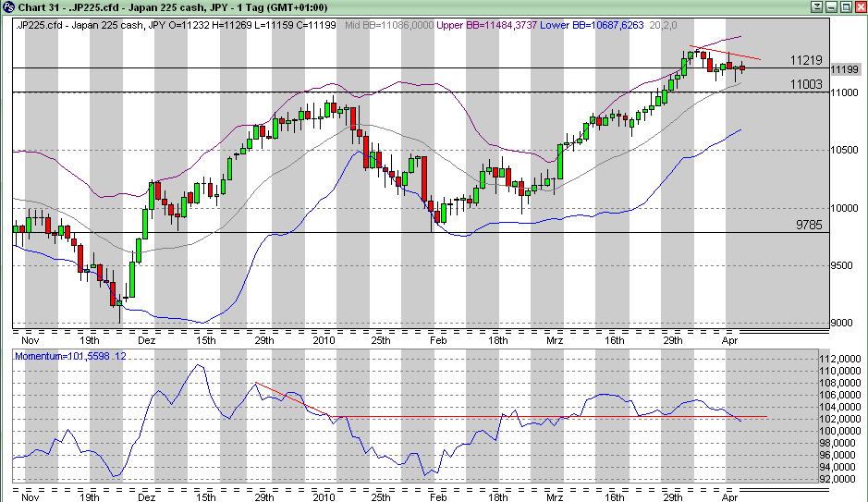868x502 pixels.
Task: Select the horizontal red line in Momentum panel
Action: [x=548, y=416]
